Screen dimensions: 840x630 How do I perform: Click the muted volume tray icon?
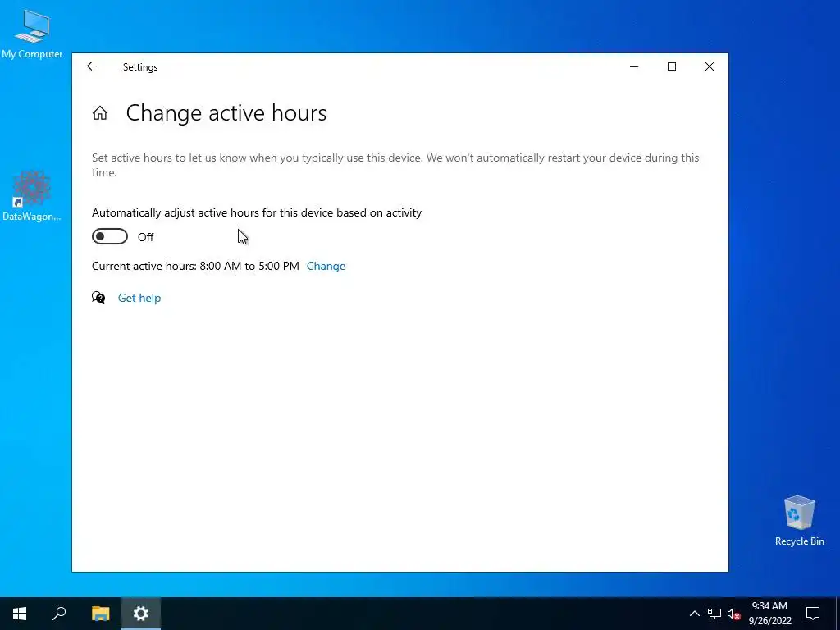(733, 614)
